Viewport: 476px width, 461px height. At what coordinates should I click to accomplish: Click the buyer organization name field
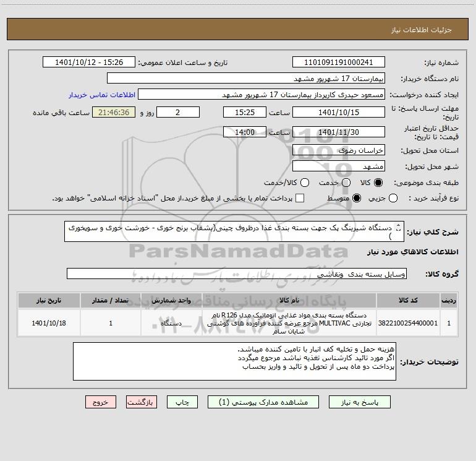pyautogui.click(x=246, y=78)
